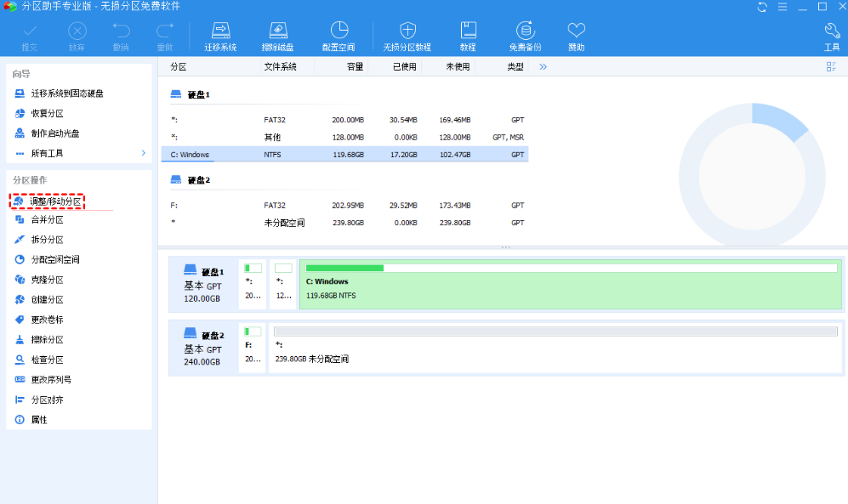Image resolution: width=848 pixels, height=504 pixels.
Task: Click the refresh icon in title bar
Action: (762, 7)
